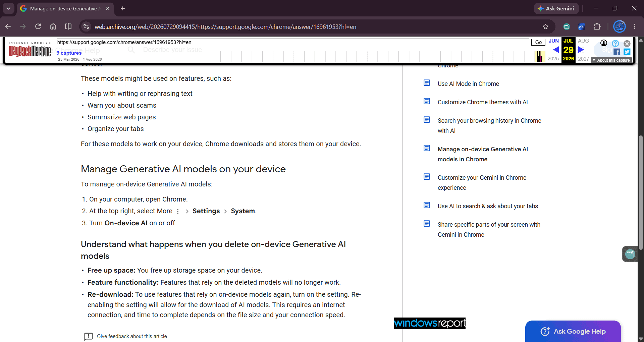Click the Wayback Machine logo
The height and width of the screenshot is (342, 644).
(x=30, y=50)
